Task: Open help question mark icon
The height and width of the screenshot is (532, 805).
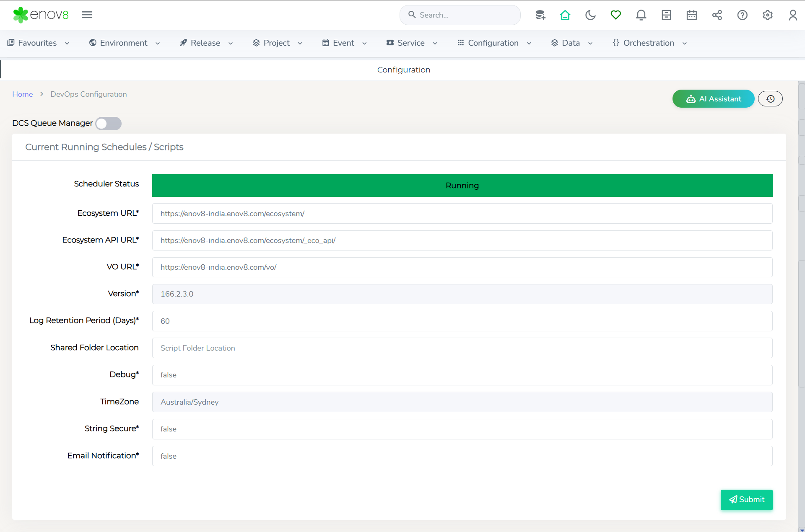Action: coord(742,15)
